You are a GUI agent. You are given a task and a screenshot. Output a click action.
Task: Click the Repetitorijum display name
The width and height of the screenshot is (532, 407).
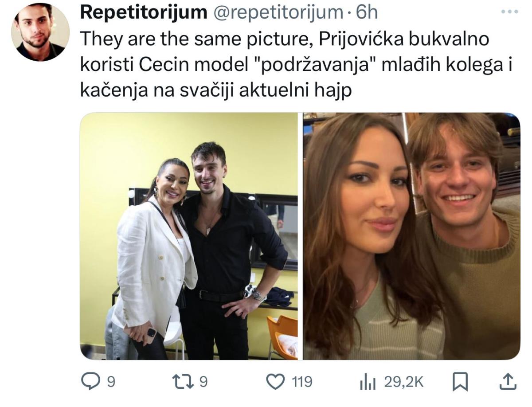pos(144,13)
